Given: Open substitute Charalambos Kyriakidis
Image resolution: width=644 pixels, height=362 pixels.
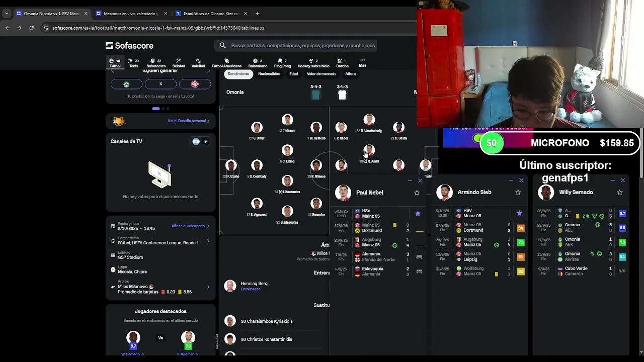Looking at the screenshot, I should (x=267, y=321).
